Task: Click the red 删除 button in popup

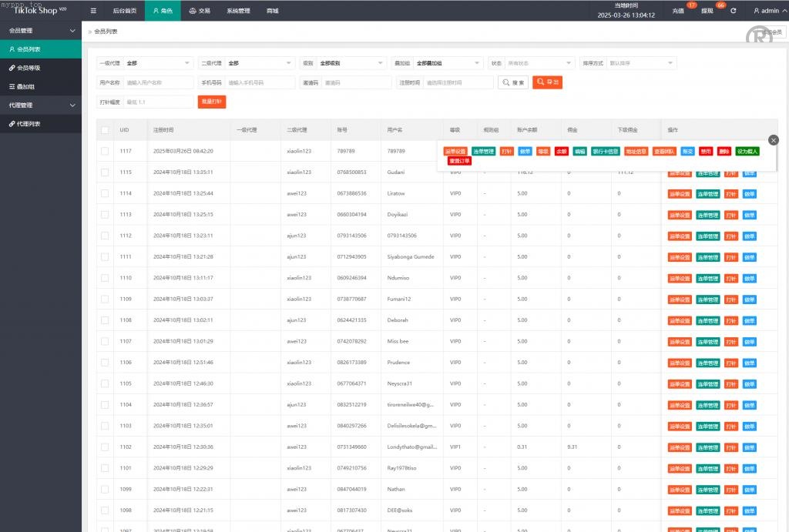Action: click(724, 152)
